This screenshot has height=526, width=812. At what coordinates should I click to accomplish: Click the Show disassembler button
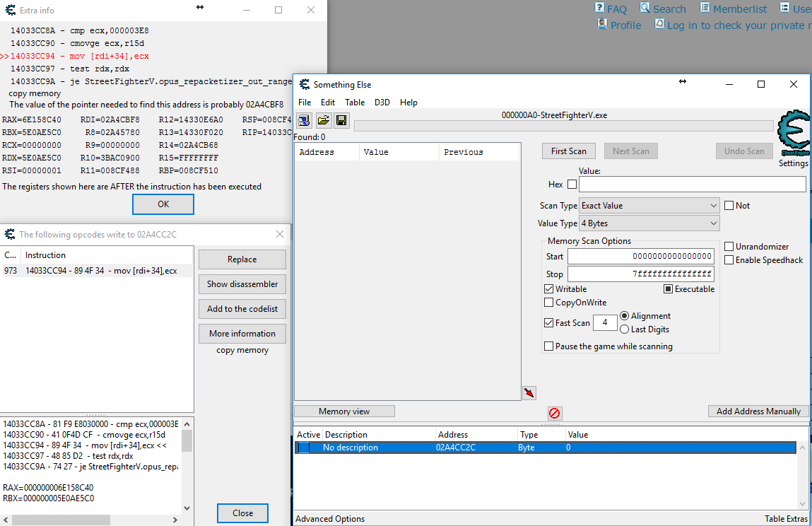[x=242, y=284]
